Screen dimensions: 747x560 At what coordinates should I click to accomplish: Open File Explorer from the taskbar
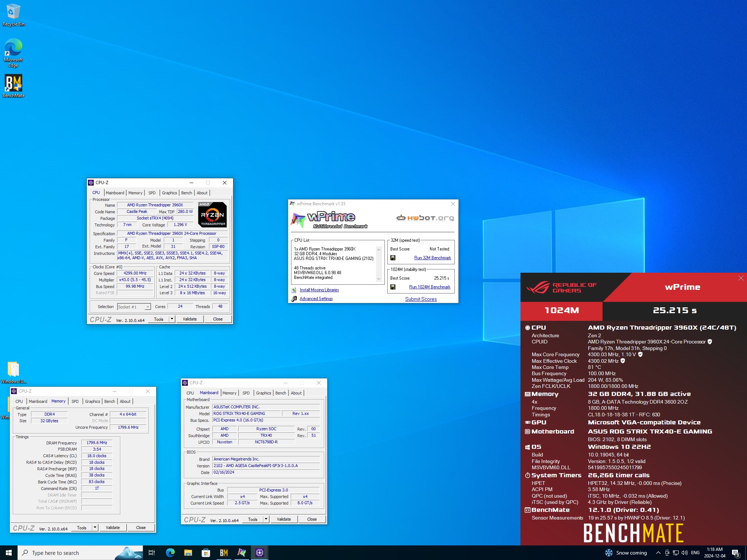[x=188, y=553]
